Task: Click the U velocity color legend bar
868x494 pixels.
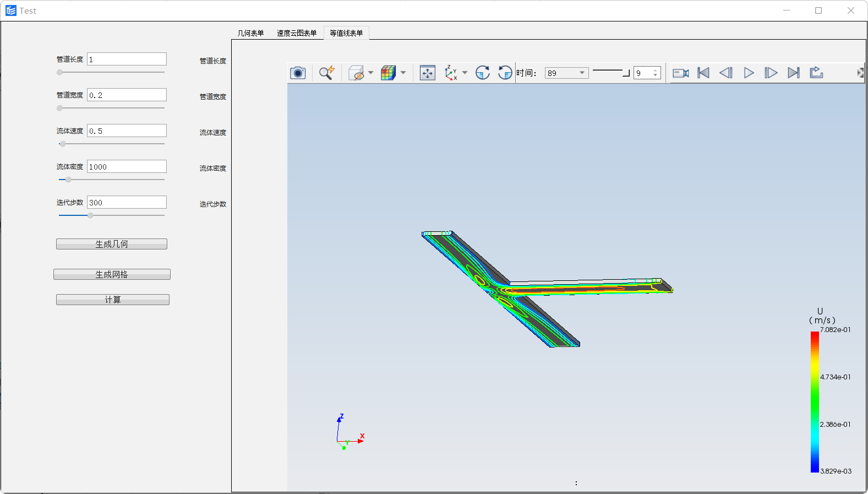Action: click(x=815, y=401)
